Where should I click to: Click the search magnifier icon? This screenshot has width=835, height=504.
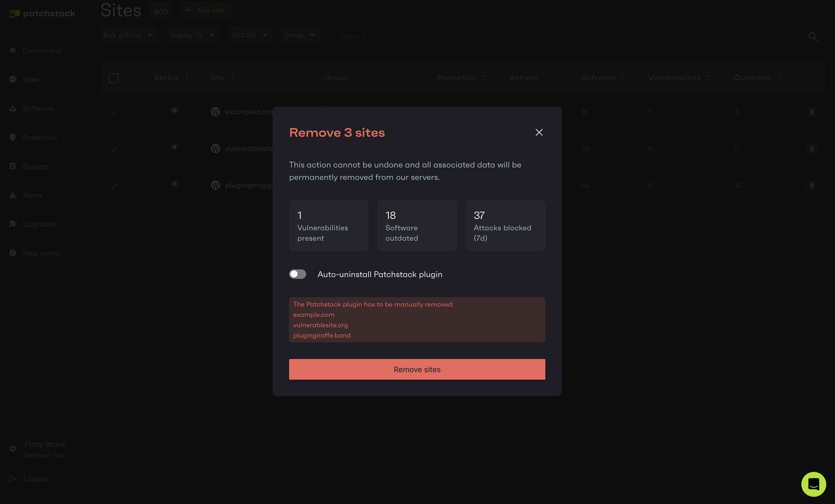813,36
